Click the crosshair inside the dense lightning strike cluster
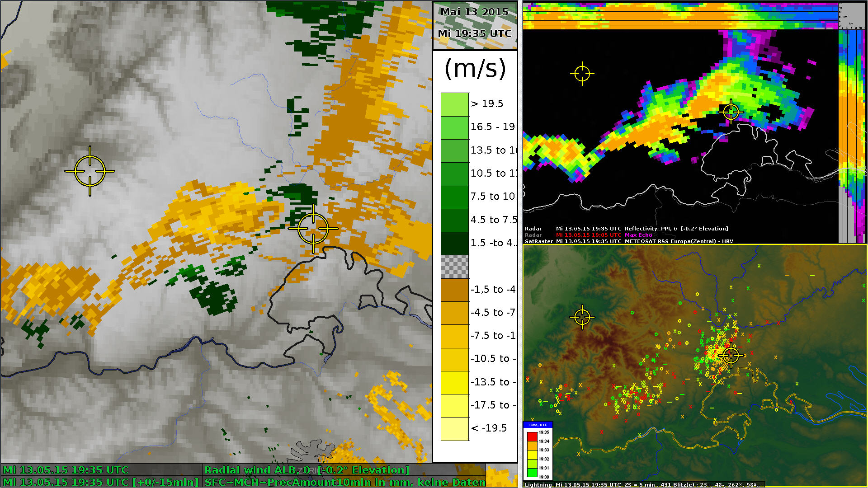The image size is (868, 488). [731, 355]
